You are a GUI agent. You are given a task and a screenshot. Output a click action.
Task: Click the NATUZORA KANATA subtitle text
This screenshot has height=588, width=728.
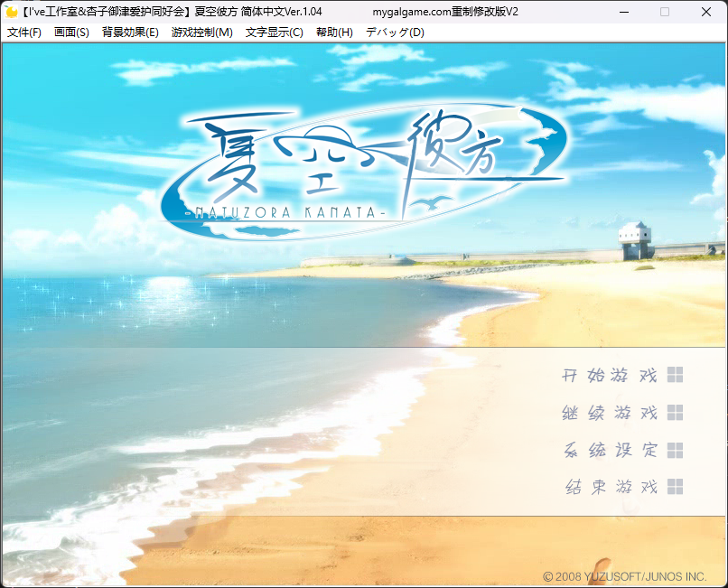pyautogui.click(x=285, y=213)
